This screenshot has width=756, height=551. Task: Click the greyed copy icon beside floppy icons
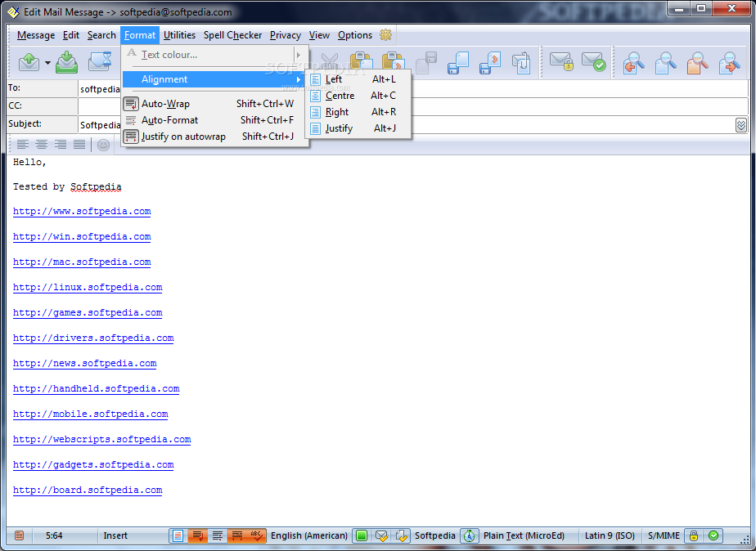click(426, 63)
